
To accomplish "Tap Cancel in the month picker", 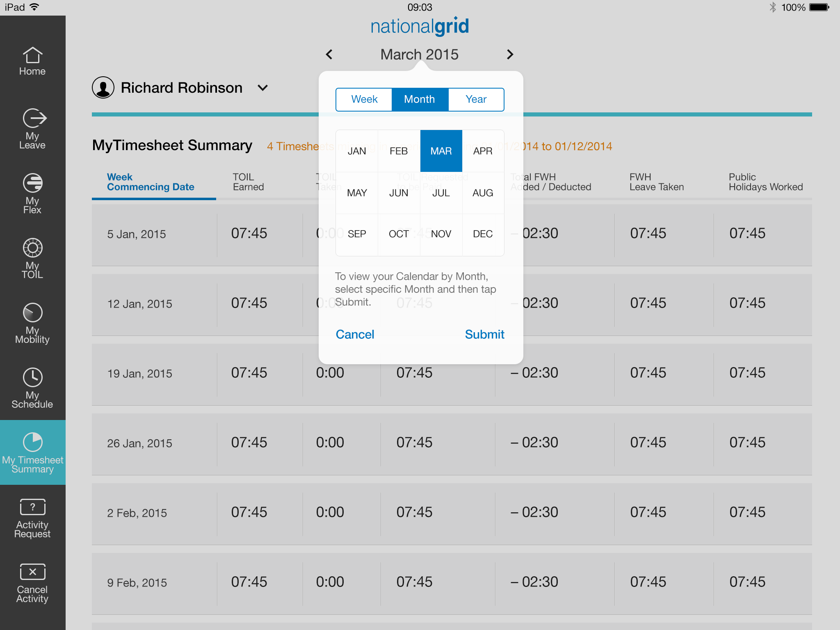I will 355,334.
